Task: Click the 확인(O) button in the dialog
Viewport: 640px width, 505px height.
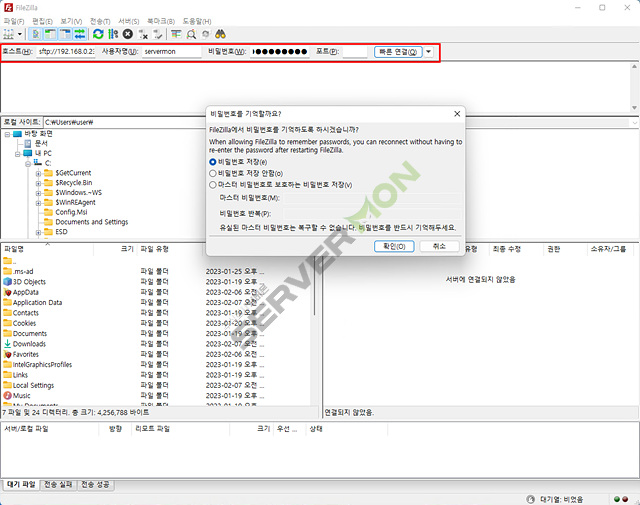Action: click(394, 246)
